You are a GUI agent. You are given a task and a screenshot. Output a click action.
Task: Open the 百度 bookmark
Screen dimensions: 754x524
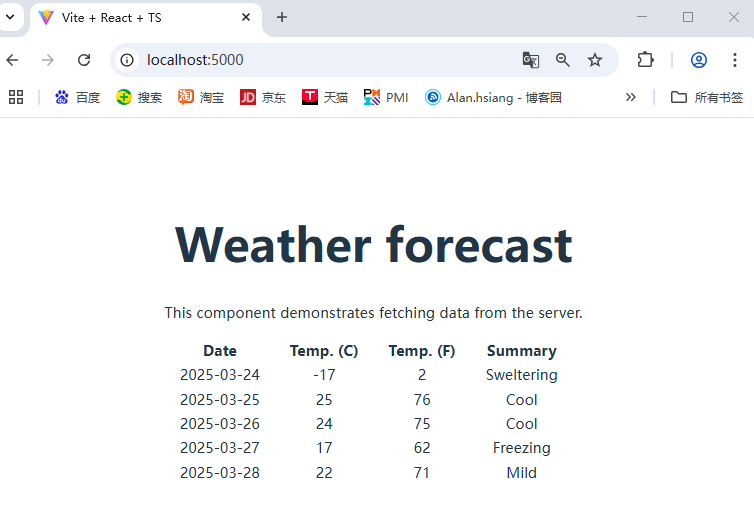(77, 97)
